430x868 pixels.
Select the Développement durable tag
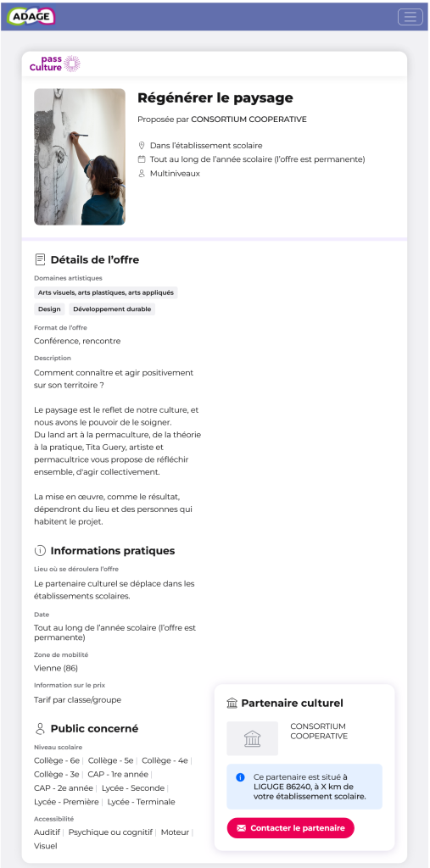click(x=112, y=309)
